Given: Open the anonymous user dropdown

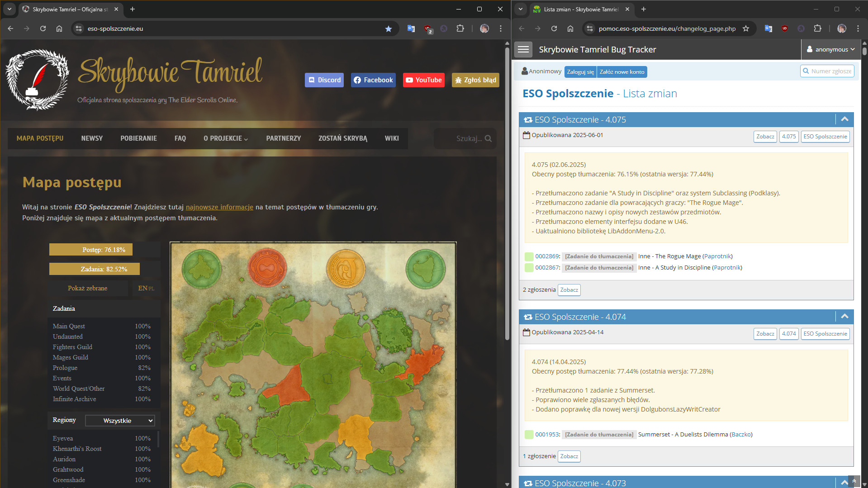Looking at the screenshot, I should click(x=831, y=49).
